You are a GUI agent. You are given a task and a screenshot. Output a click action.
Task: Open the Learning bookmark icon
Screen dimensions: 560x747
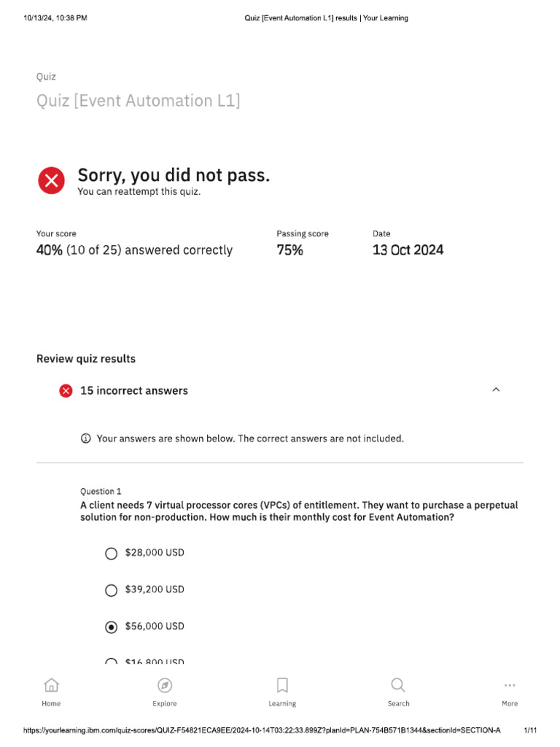(x=282, y=685)
